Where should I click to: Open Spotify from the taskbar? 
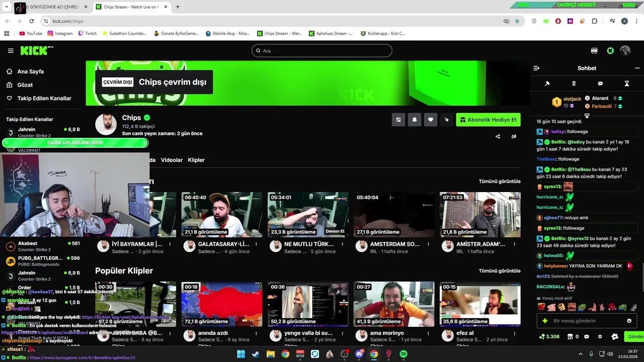click(x=404, y=354)
